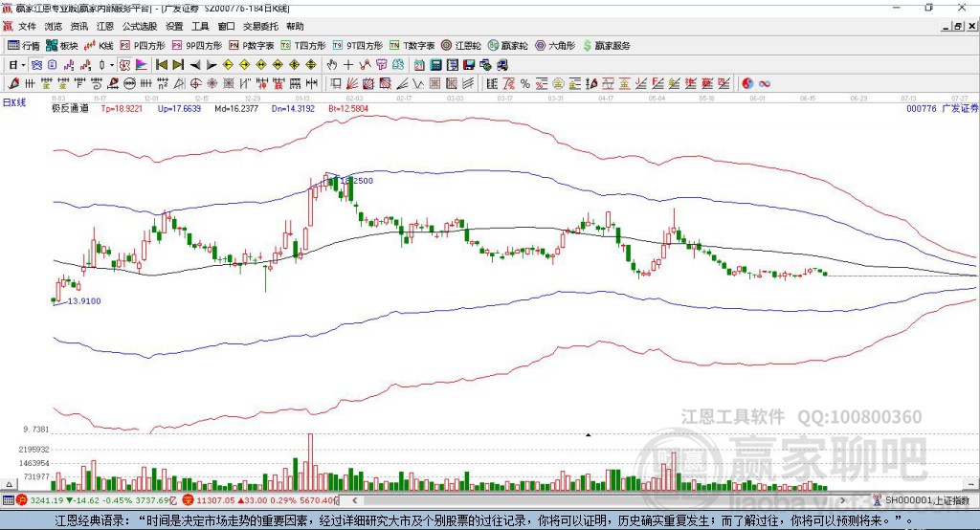Jump to last bar with skip-to-end icon

(x=178, y=65)
